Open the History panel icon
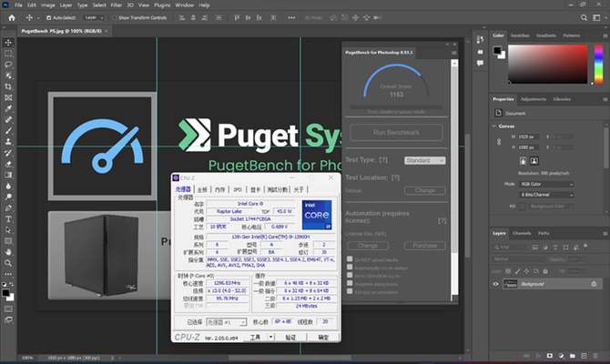 [x=480, y=40]
